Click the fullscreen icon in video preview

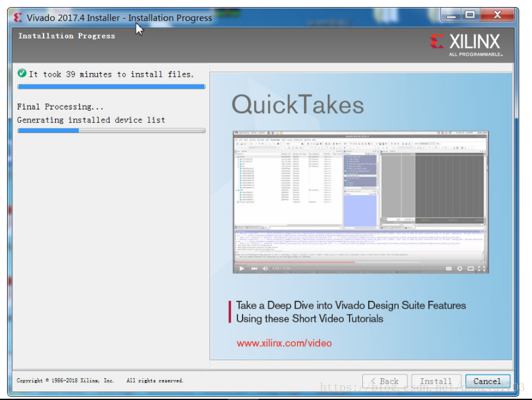tap(481, 268)
